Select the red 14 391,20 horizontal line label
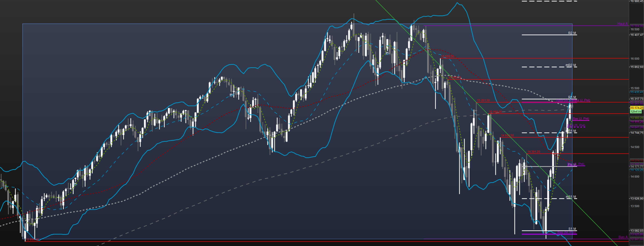644x246 pixels. coord(533,152)
